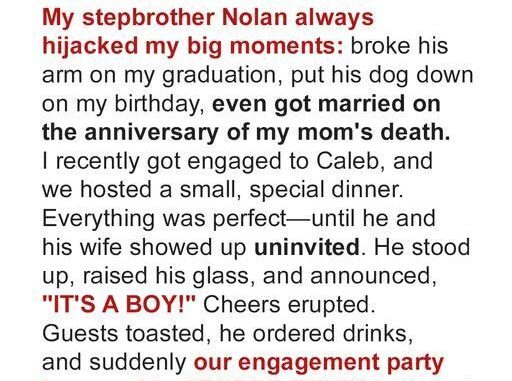Click the phrase 'special dinner.'
The image size is (512, 381).
(326, 190)
